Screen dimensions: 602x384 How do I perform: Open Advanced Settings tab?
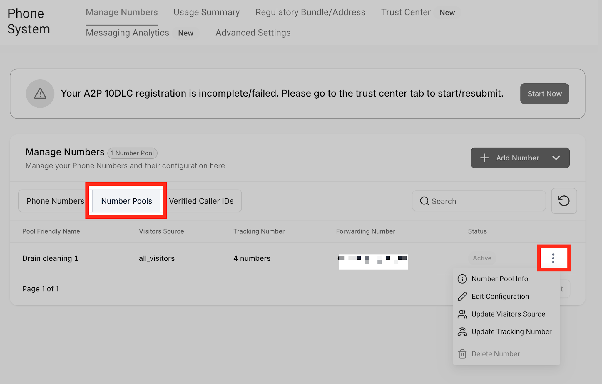(x=253, y=33)
